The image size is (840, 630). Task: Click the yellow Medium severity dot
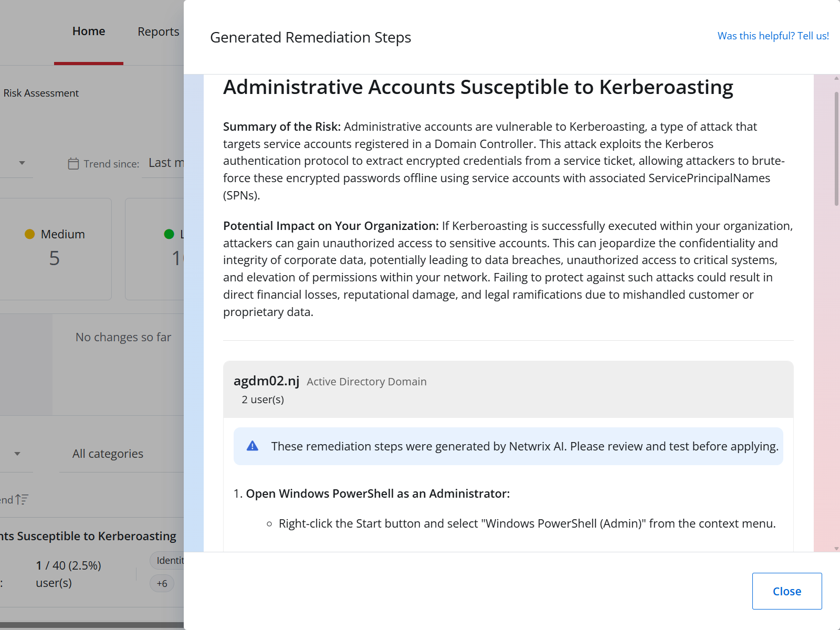point(30,234)
